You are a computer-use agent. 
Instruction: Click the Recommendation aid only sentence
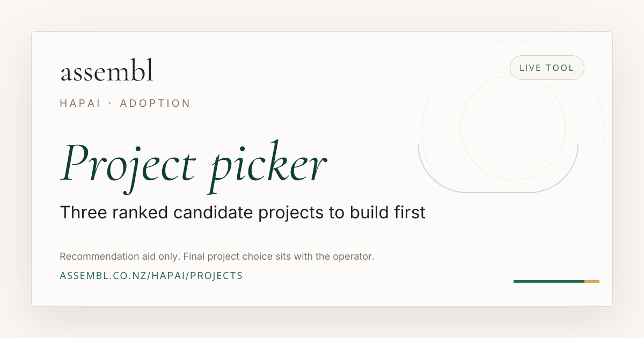(x=119, y=256)
